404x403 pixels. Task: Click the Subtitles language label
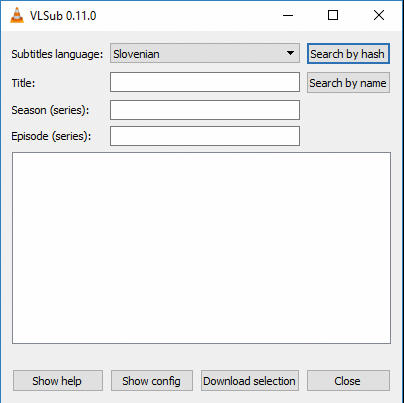[x=57, y=54]
